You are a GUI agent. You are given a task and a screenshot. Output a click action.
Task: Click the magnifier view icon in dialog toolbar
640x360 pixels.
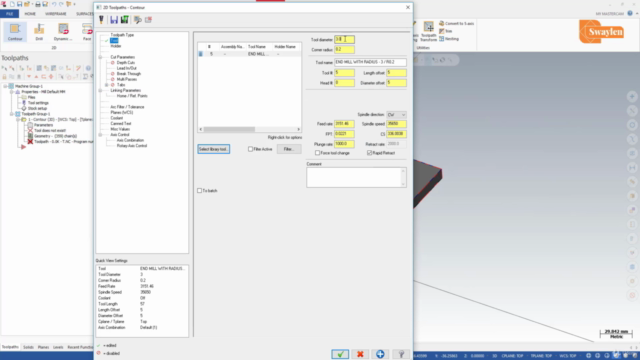click(x=138, y=20)
